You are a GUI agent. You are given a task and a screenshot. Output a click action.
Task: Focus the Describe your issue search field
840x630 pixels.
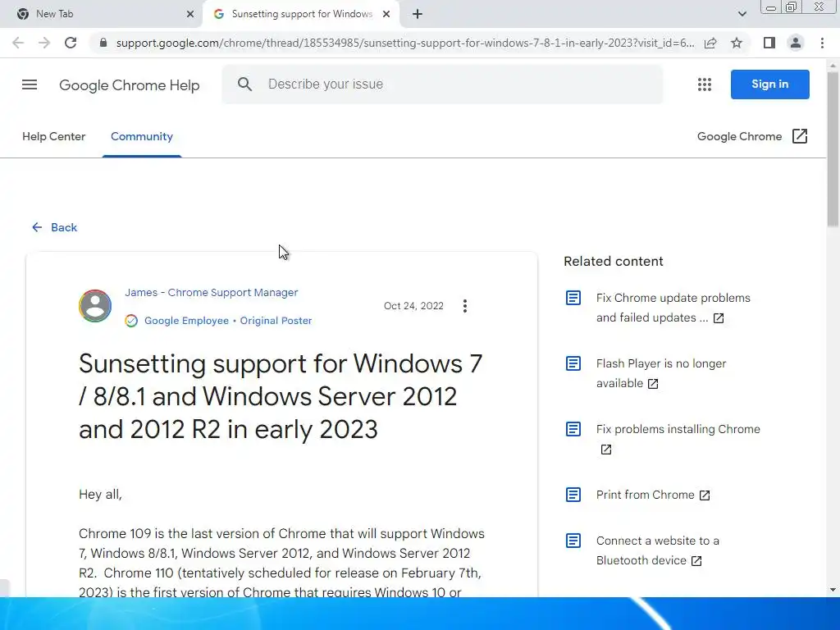point(442,84)
